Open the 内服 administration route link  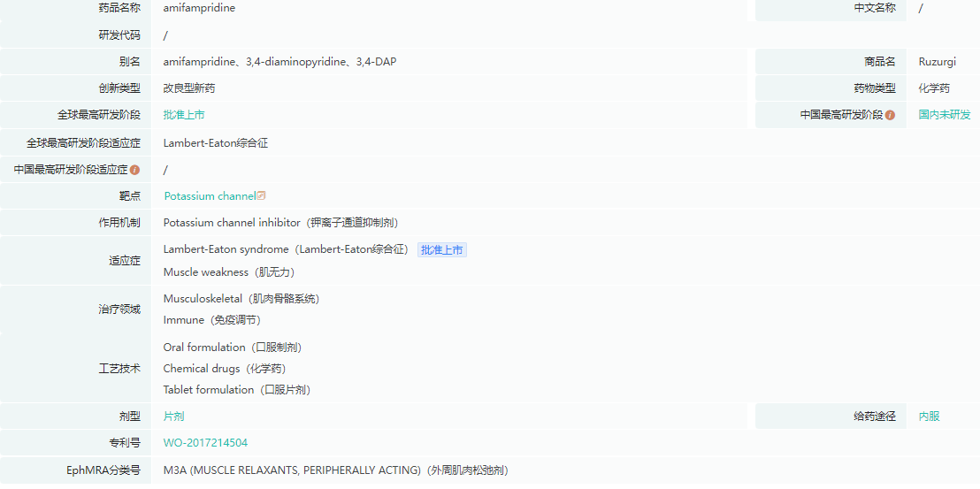point(929,416)
